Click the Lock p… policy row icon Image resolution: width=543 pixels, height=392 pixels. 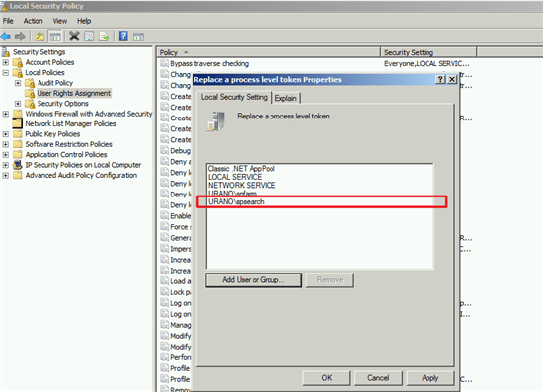pos(165,292)
